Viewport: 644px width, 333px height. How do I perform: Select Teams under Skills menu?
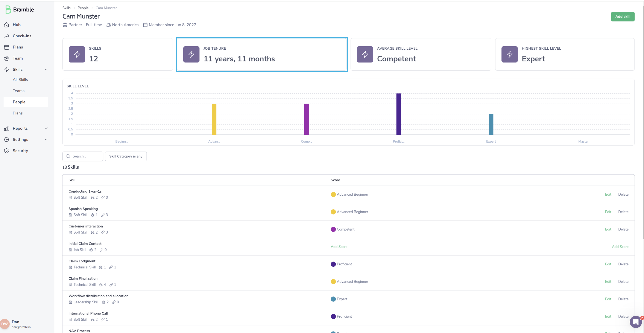[x=18, y=91]
